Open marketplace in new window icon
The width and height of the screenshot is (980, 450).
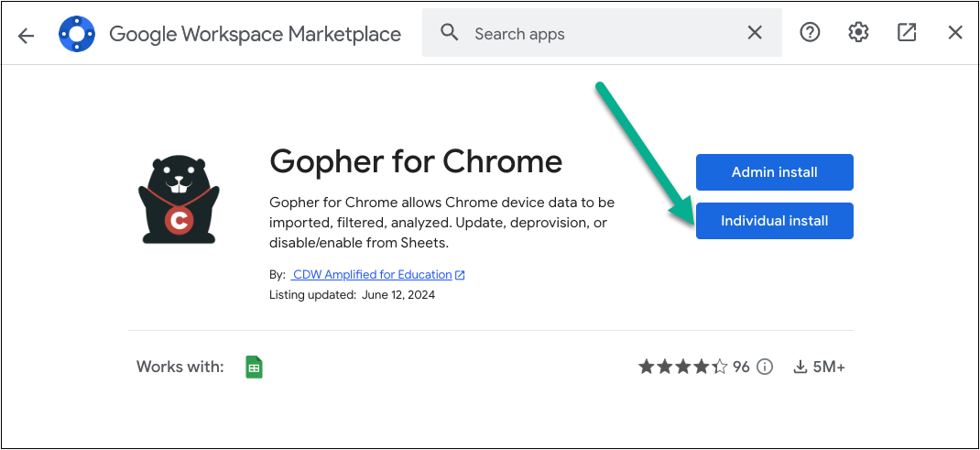click(x=906, y=32)
